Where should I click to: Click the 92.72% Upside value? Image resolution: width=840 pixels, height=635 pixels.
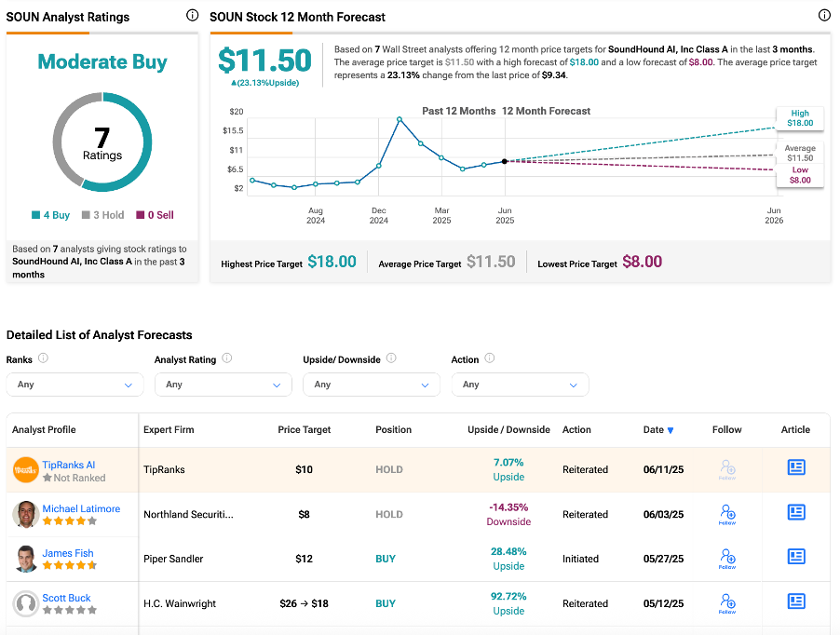pos(508,603)
